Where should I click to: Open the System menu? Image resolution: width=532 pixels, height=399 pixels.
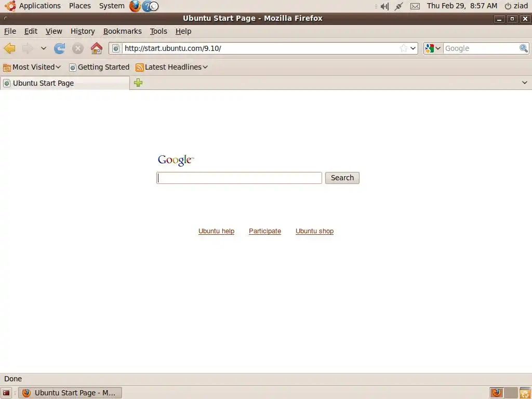click(112, 6)
